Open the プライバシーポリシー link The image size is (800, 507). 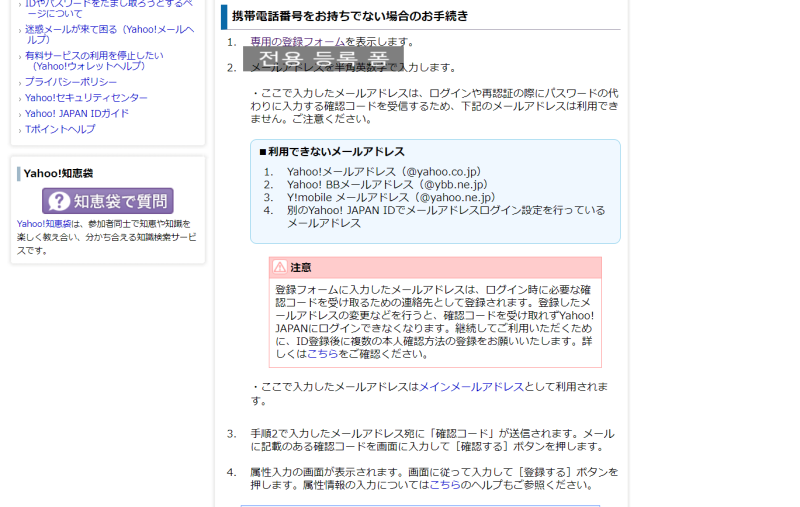[71, 82]
